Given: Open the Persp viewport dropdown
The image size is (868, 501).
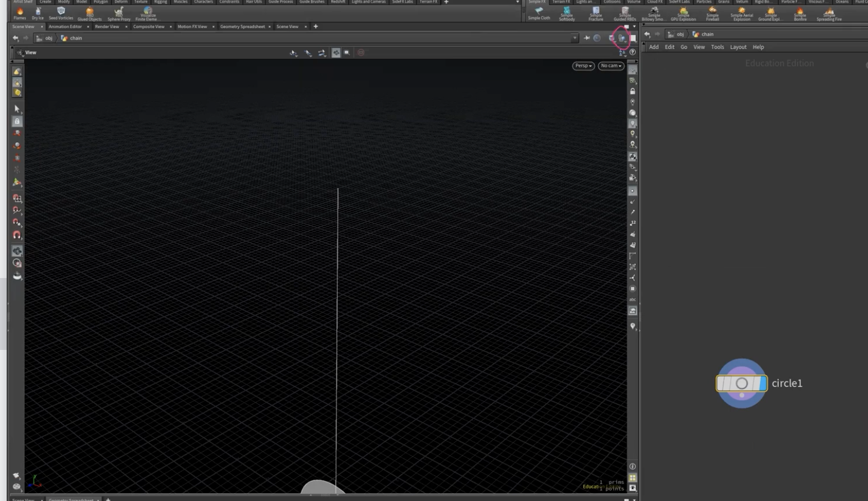Looking at the screenshot, I should [x=584, y=66].
